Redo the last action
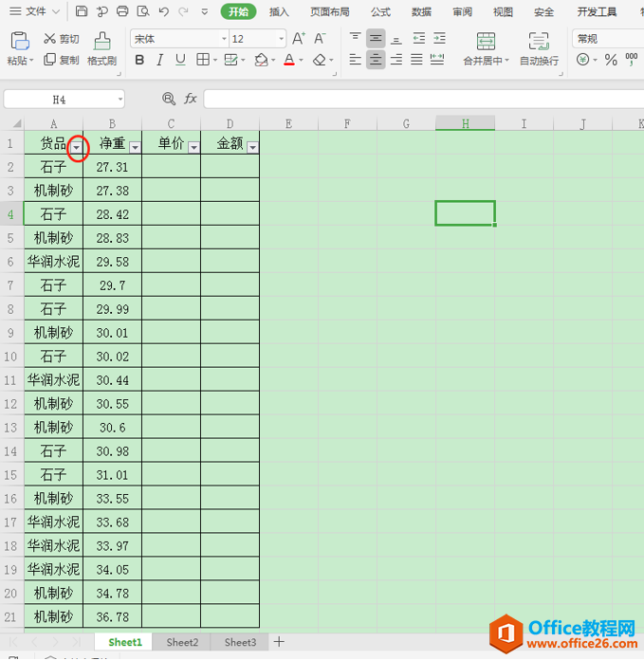This screenshot has height=660, width=644. click(183, 11)
